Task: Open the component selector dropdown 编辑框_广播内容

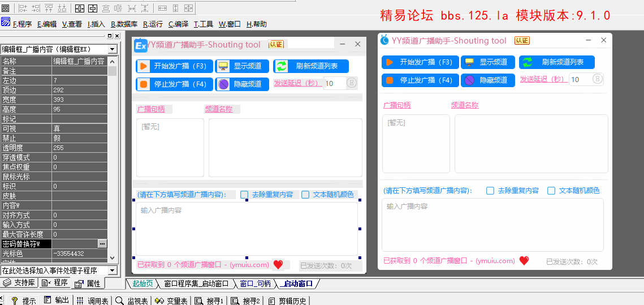Action: click(113, 49)
